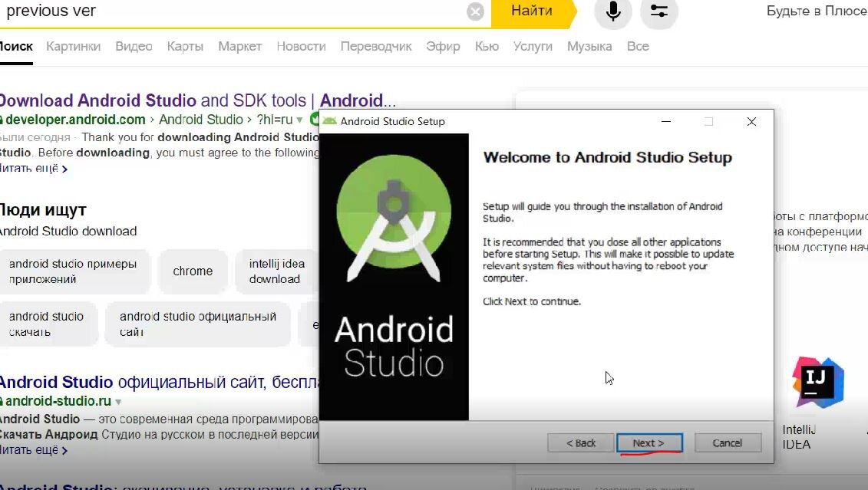This screenshot has width=868, height=490.
Task: Open Android Studio официальный сайт result title
Action: click(160, 382)
